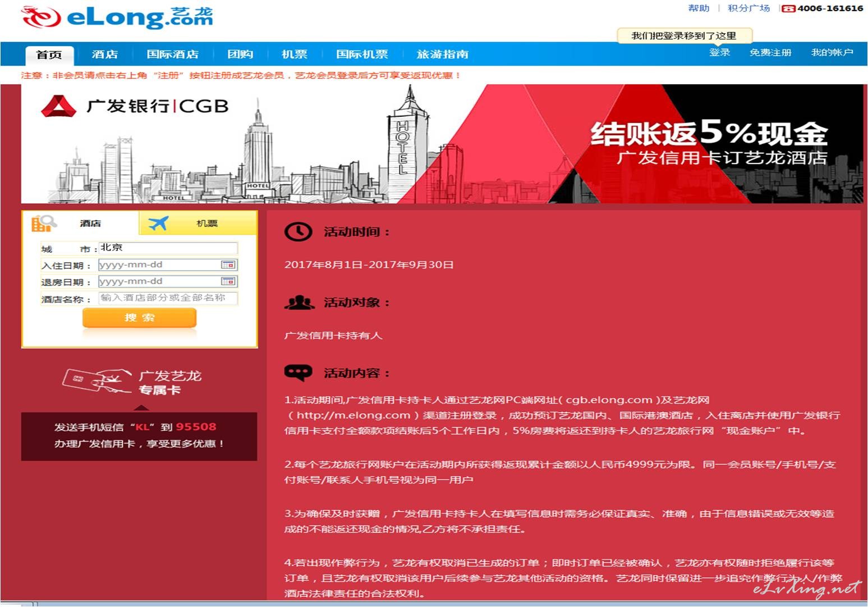Click the 95508 SMS number text
Screen dimensions: 868x607
coord(196,427)
